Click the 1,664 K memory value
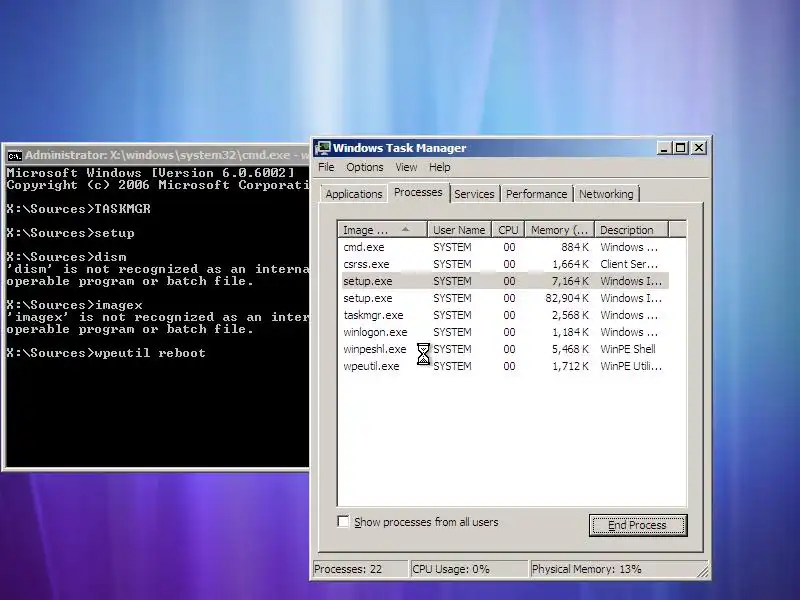 click(570, 264)
